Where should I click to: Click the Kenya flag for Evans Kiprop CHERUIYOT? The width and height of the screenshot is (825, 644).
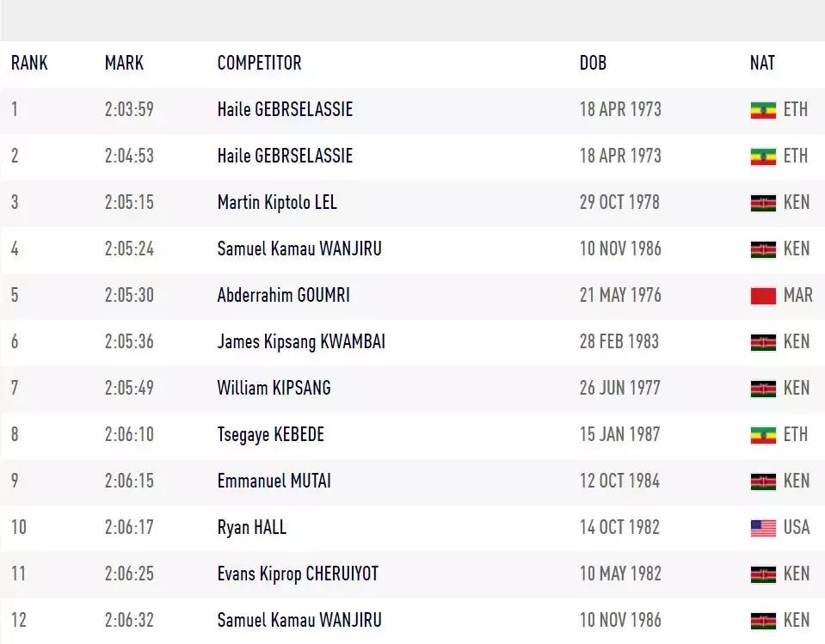(763, 574)
